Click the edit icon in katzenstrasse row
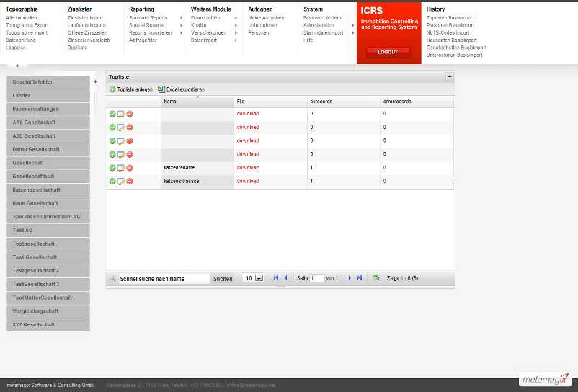 click(x=121, y=182)
